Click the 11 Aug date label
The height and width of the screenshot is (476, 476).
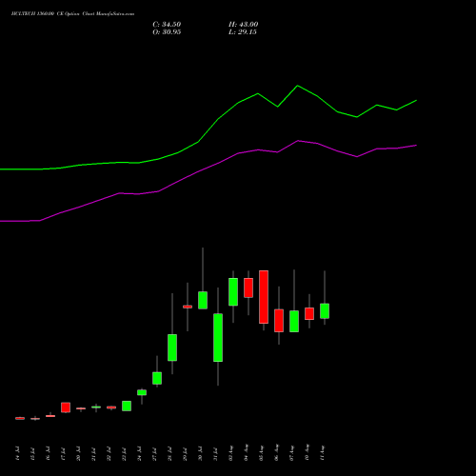coord(322,452)
